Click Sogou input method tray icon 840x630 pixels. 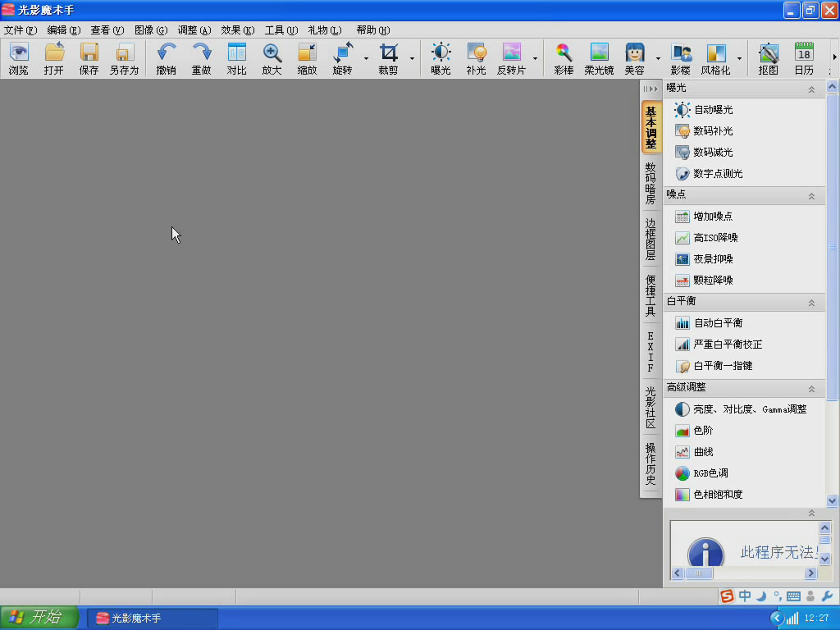727,596
